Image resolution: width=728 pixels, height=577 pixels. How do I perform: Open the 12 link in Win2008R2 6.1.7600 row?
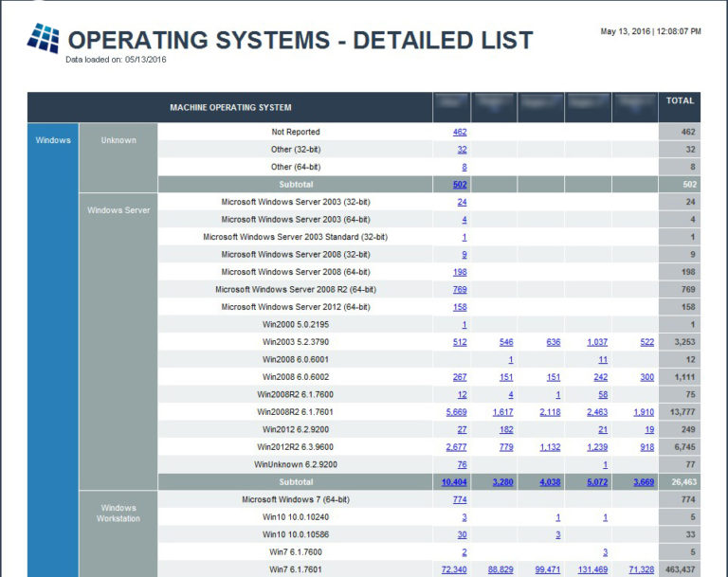462,394
